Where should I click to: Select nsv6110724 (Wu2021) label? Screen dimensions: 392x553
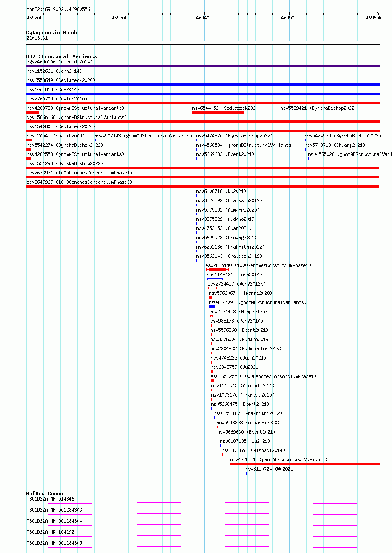point(270,469)
